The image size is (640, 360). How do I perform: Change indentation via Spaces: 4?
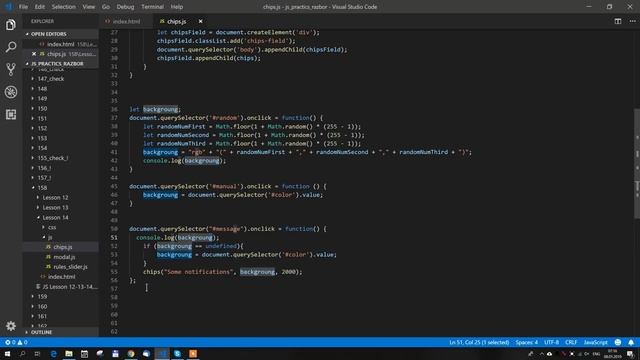[527, 342]
